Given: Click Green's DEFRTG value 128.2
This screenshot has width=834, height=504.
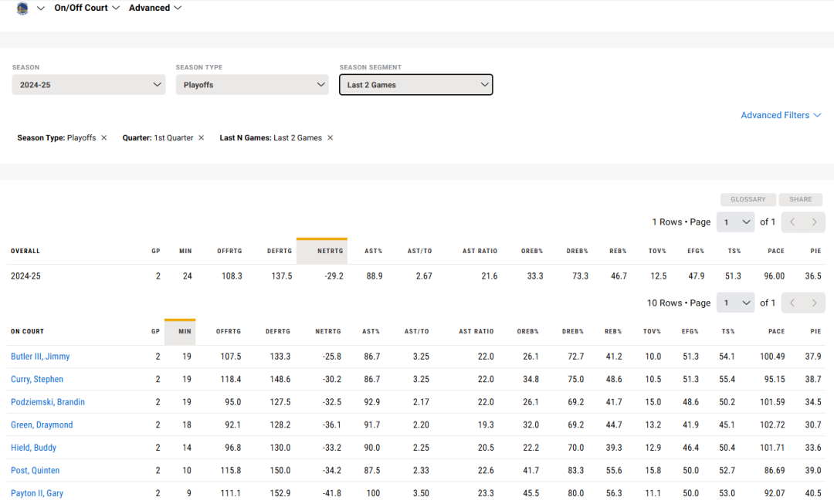Looking at the screenshot, I should pos(280,425).
